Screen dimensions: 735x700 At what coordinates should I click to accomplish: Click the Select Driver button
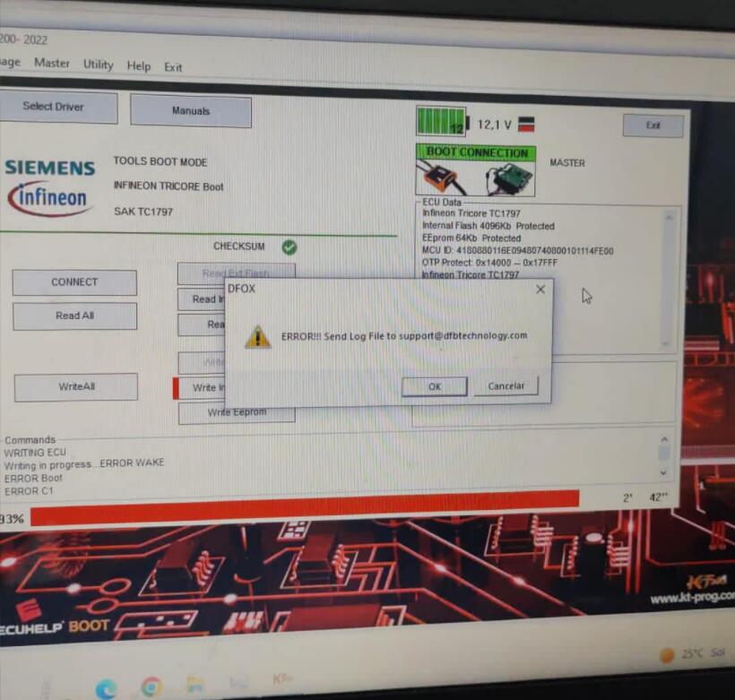click(x=56, y=108)
